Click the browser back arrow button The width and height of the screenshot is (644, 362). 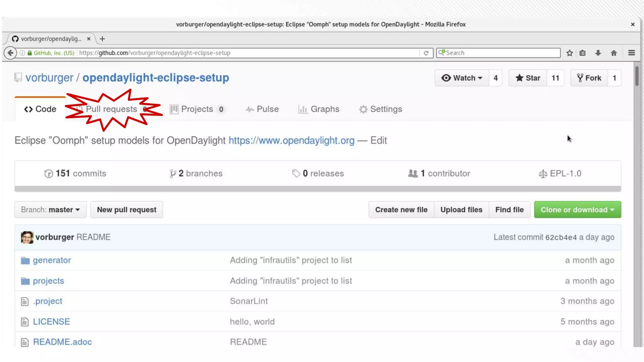[10, 53]
